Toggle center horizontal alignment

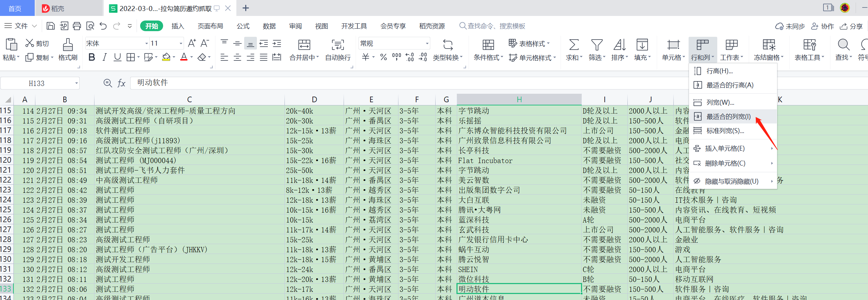(x=237, y=57)
